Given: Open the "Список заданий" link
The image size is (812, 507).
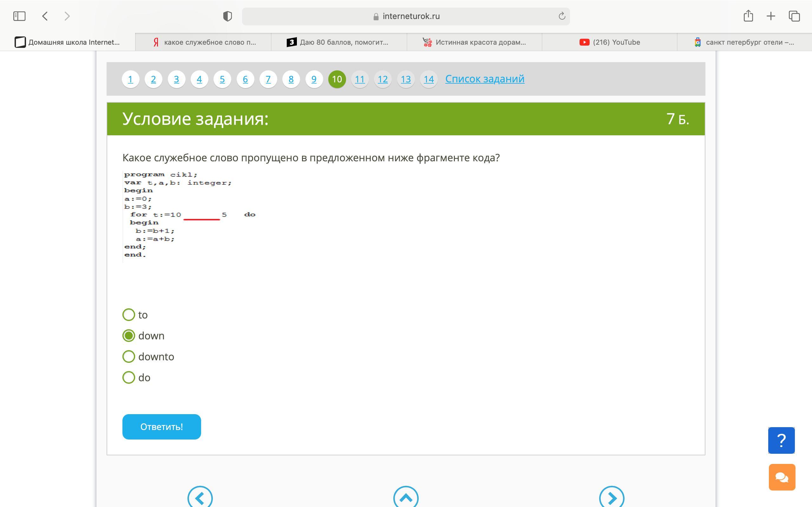Looking at the screenshot, I should [x=485, y=79].
